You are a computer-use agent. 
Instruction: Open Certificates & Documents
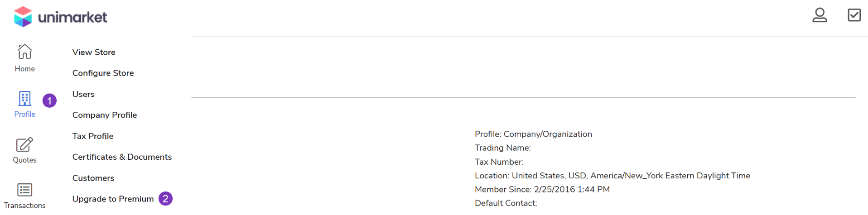(x=122, y=157)
